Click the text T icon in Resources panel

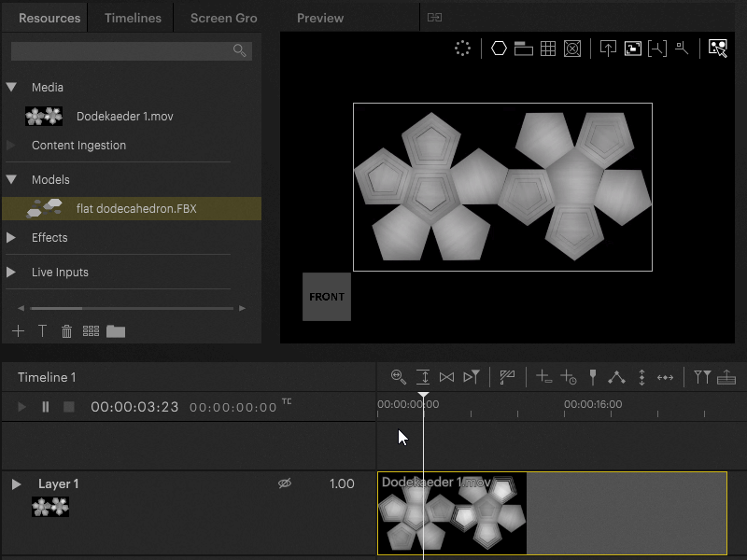pyautogui.click(x=42, y=331)
